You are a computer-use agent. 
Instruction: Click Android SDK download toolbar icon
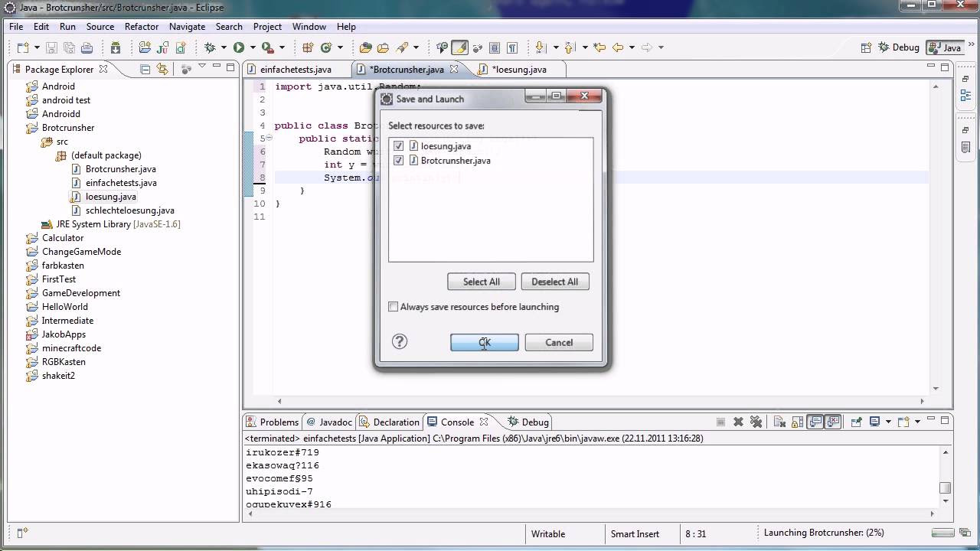116,47
